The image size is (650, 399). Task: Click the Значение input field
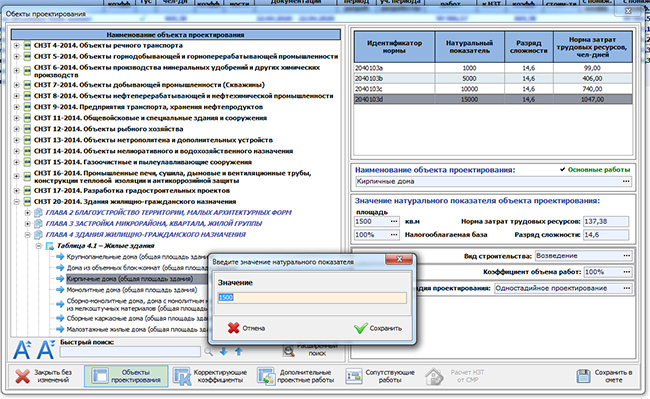(x=312, y=297)
